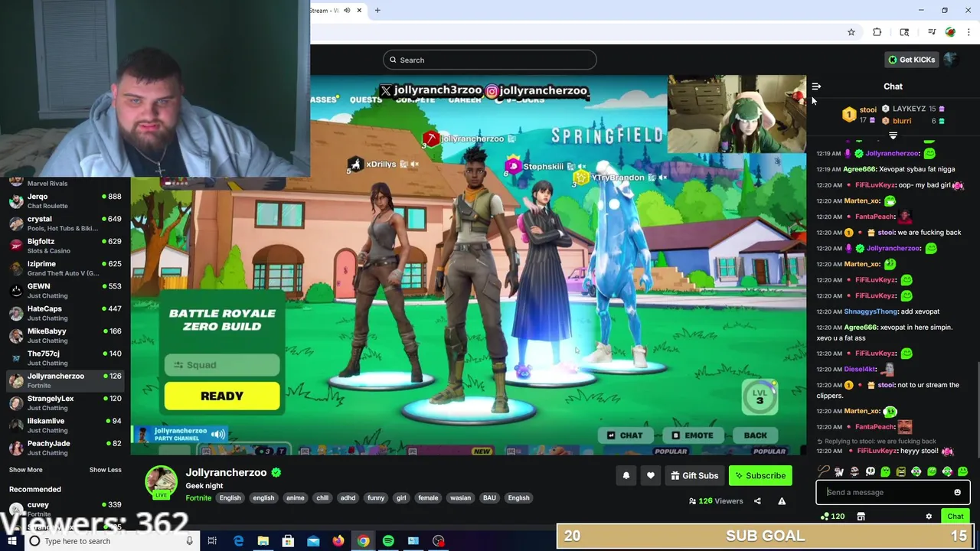This screenshot has height=551, width=980.
Task: Toggle stream notifications bell
Action: point(626,476)
